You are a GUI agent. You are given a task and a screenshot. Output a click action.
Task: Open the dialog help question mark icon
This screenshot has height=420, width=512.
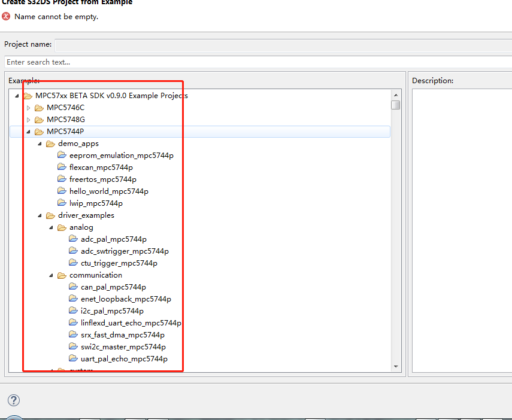[14, 400]
